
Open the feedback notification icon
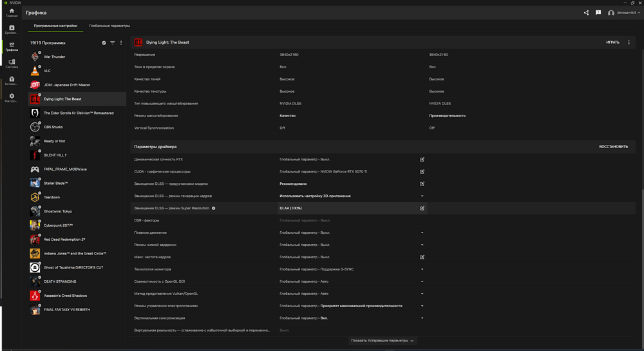click(x=598, y=13)
